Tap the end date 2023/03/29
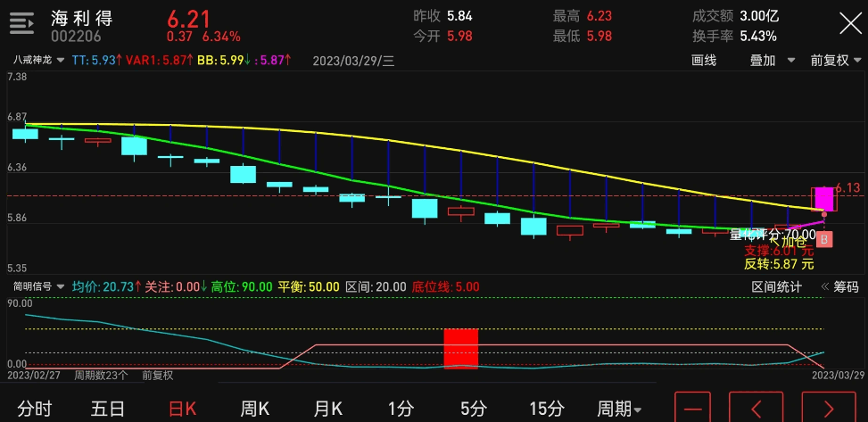 coord(837,375)
